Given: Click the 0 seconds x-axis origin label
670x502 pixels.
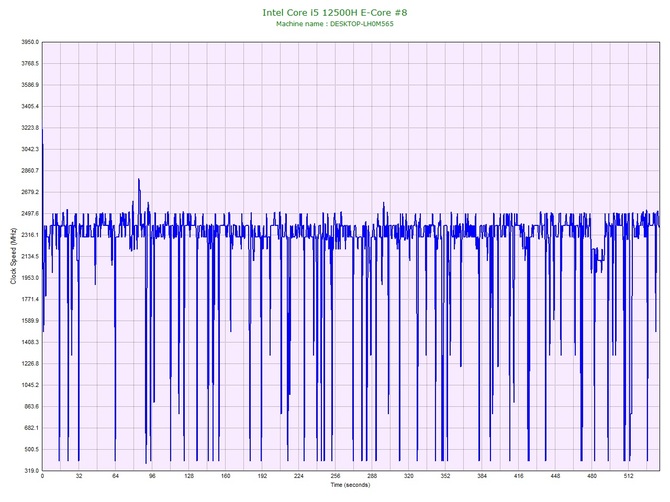Looking at the screenshot, I should click(42, 476).
